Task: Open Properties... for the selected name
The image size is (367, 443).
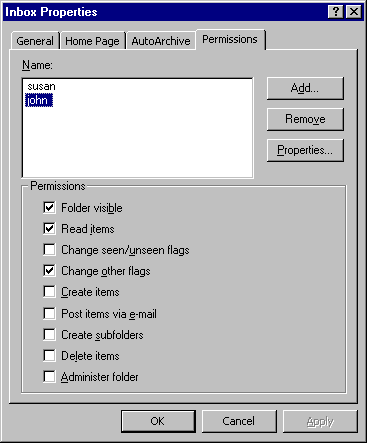Action: click(x=305, y=150)
